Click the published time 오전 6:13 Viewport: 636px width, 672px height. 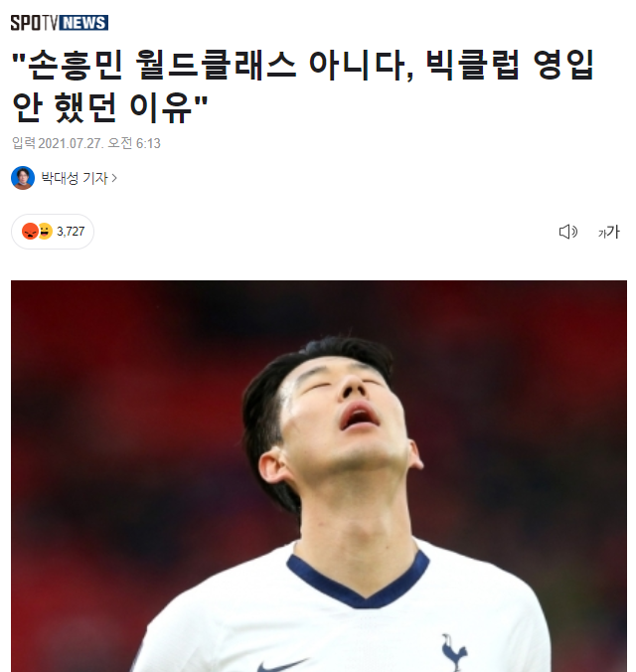134,143
